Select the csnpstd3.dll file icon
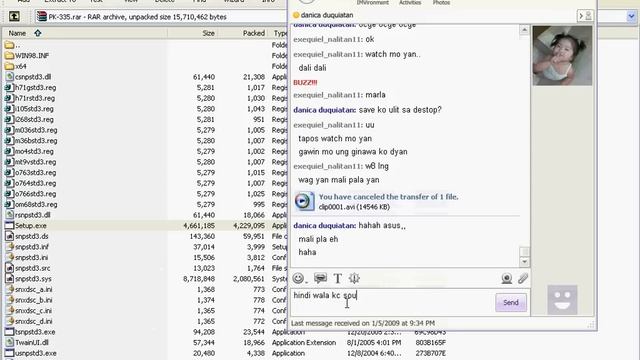This screenshot has width=640, height=360. pos(9,77)
